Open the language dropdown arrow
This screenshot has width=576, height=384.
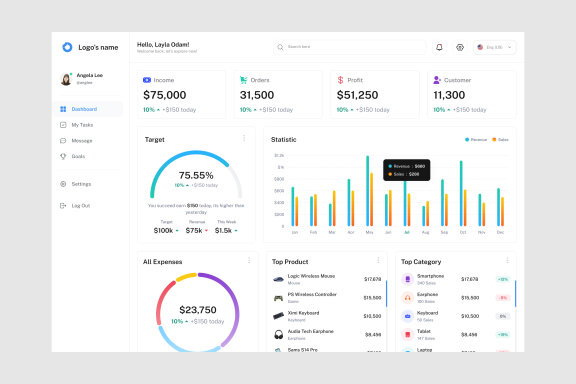(510, 47)
